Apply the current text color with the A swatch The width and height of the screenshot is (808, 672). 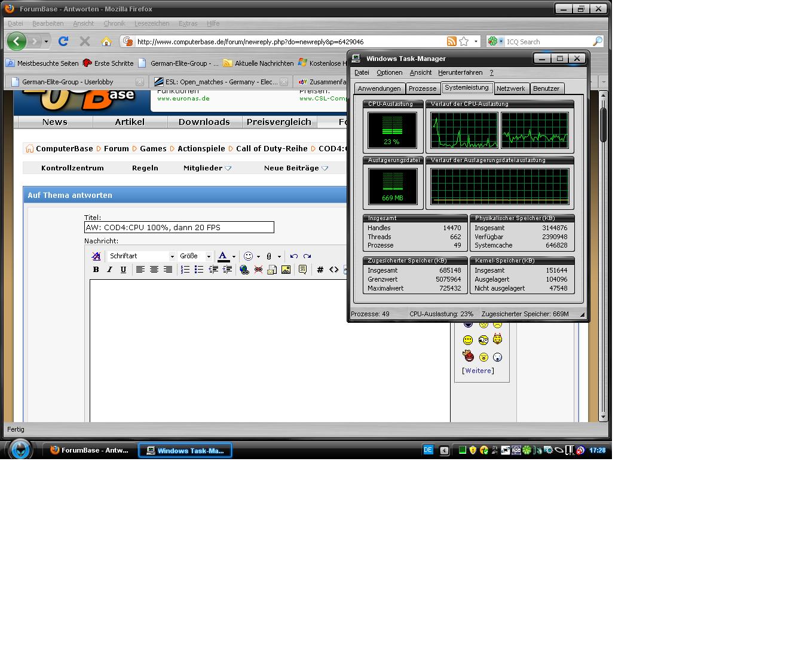[x=223, y=256]
